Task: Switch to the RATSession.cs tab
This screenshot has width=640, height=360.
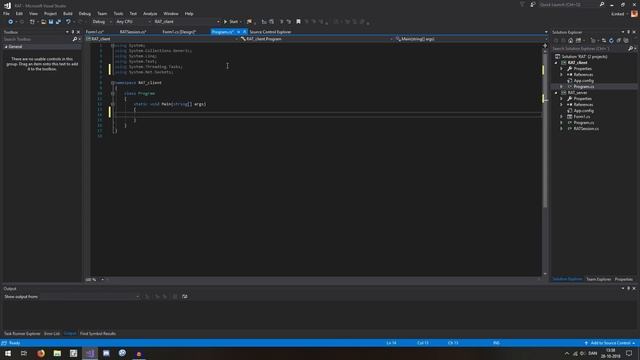Action: pyautogui.click(x=133, y=32)
